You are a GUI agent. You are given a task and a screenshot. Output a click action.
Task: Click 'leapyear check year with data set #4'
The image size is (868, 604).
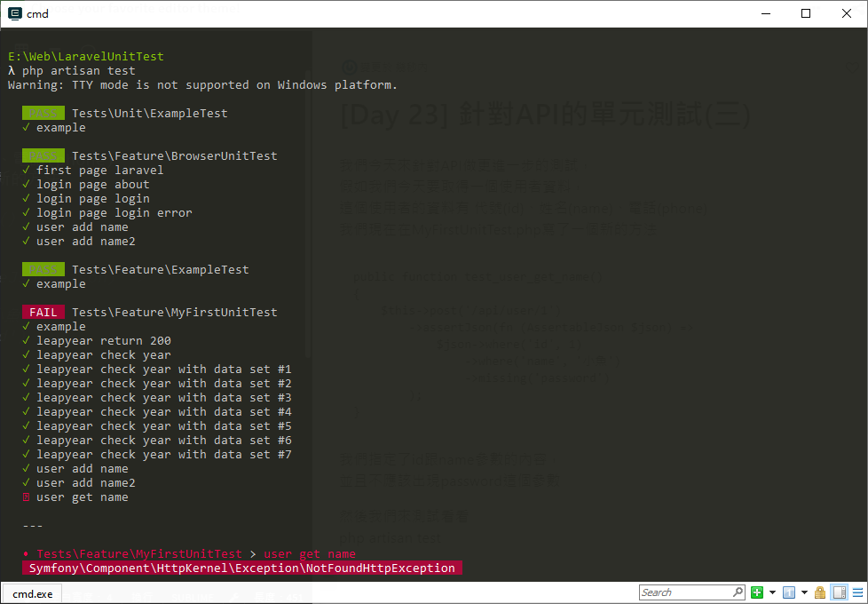pyautogui.click(x=164, y=412)
